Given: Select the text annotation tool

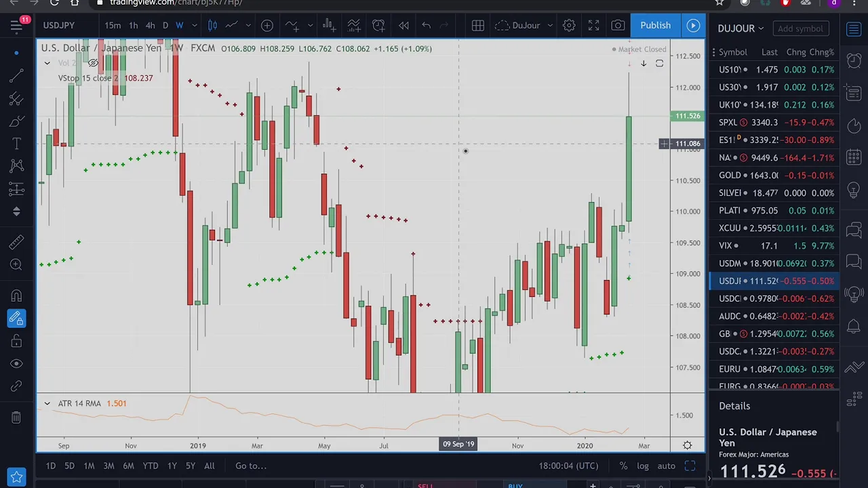Looking at the screenshot, I should coord(16,144).
